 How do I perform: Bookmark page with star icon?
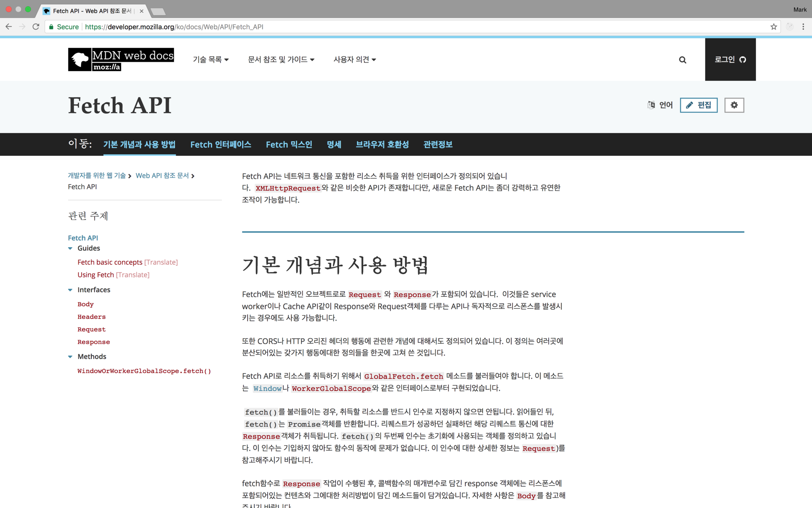coord(774,27)
